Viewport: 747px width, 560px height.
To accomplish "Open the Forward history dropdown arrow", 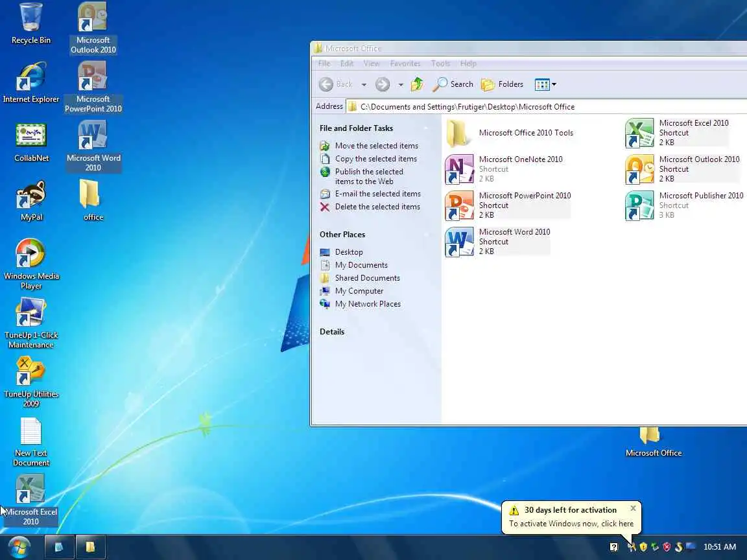I will coord(401,85).
